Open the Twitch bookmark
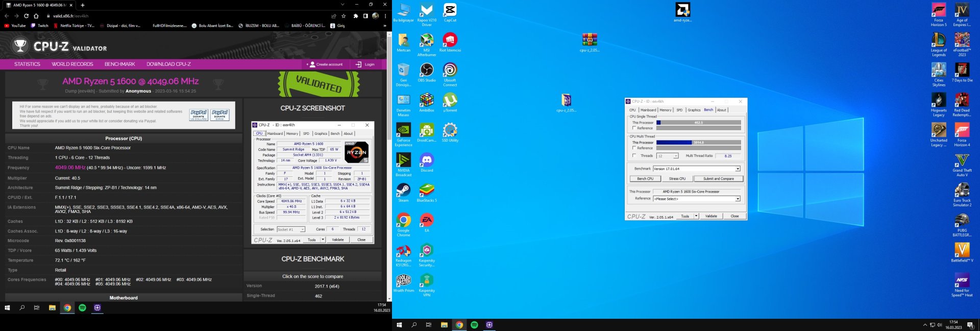This screenshot has height=331, width=980. click(x=40, y=26)
